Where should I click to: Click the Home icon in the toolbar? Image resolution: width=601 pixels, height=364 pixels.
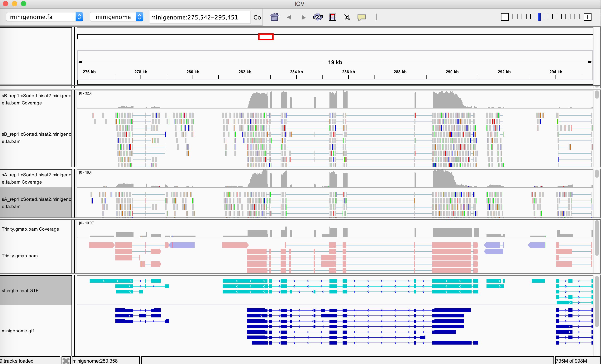click(x=274, y=17)
